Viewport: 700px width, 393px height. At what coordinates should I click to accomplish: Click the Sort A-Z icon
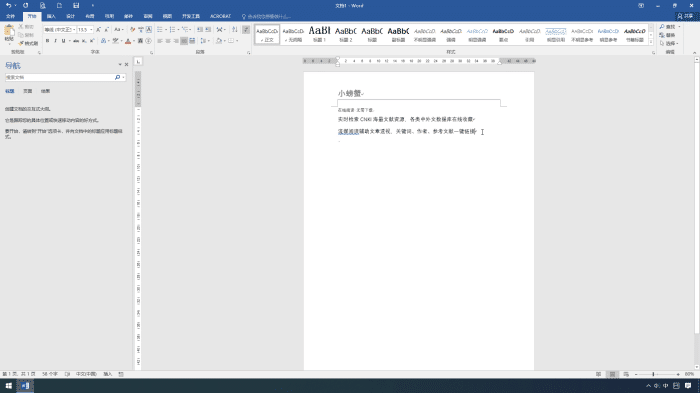pyautogui.click(x=234, y=29)
